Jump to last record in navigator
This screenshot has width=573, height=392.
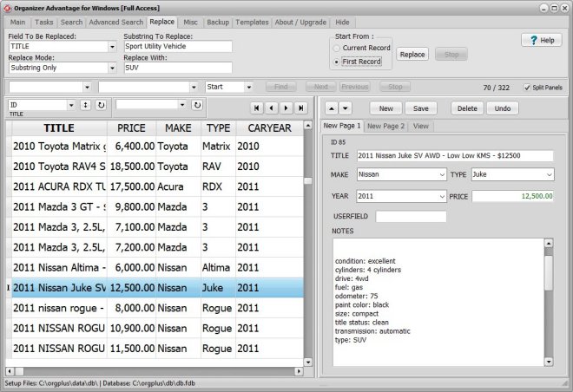click(x=300, y=108)
